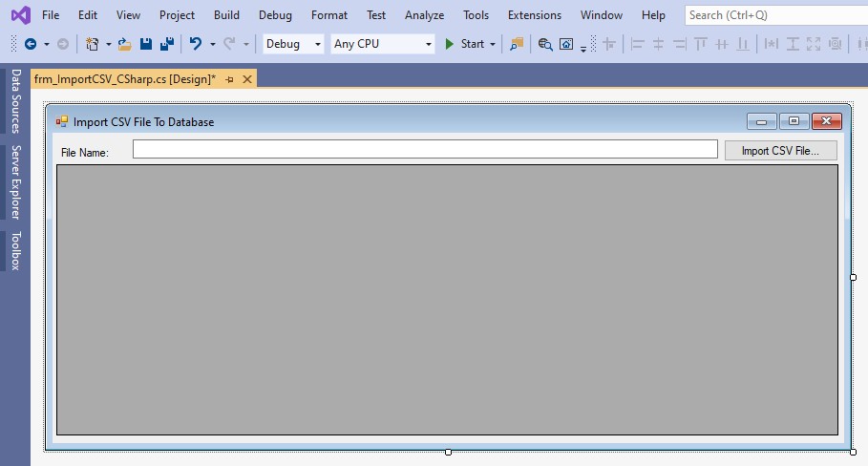The height and width of the screenshot is (466, 868).
Task: Open the Help menu
Action: 653,15
